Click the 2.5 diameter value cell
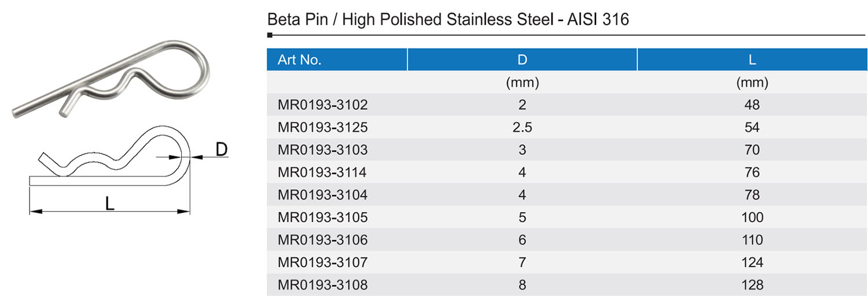Image resolution: width=868 pixels, height=298 pixels. (522, 127)
